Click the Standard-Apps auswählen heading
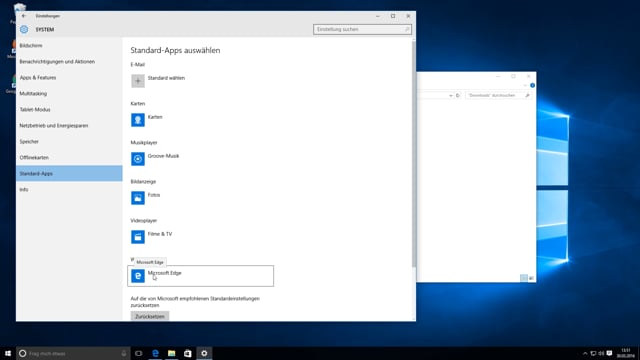 175,50
